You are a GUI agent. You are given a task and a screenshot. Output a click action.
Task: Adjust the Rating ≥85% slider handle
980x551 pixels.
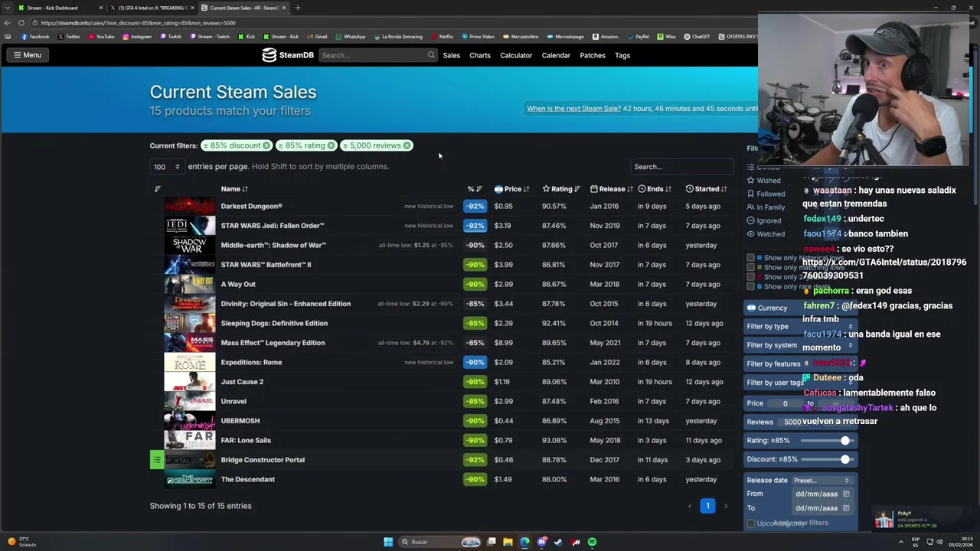tap(845, 441)
